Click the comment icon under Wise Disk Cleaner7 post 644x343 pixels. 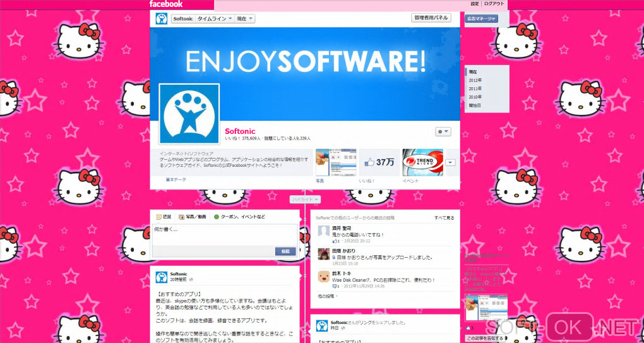coord(335,286)
